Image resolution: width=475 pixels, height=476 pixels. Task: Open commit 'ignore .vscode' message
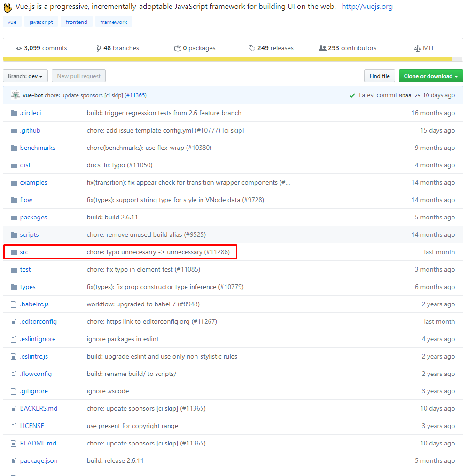coord(108,391)
